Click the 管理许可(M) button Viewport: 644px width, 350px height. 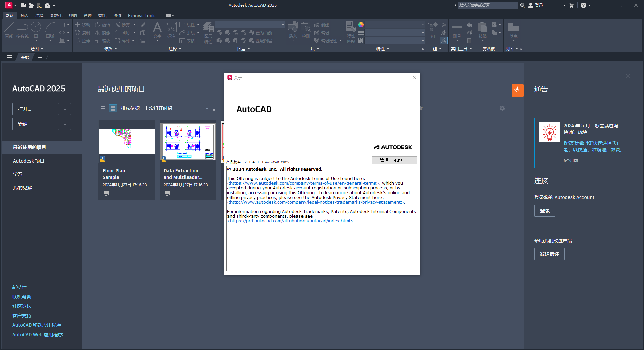click(394, 160)
